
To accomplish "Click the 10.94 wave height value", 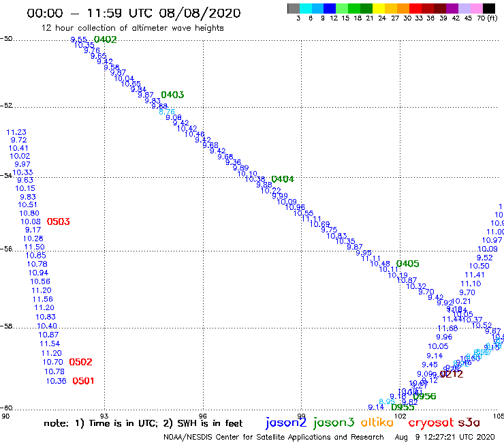I will (x=38, y=273).
